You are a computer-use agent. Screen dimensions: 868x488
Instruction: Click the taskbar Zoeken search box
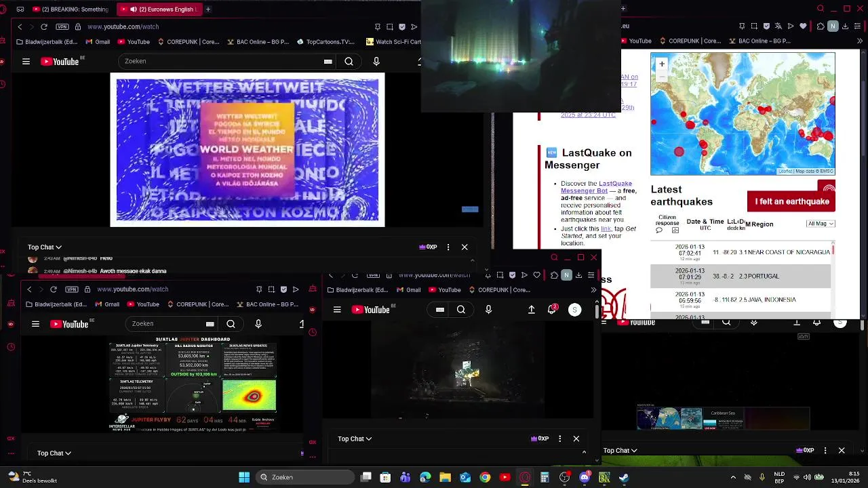click(x=304, y=477)
